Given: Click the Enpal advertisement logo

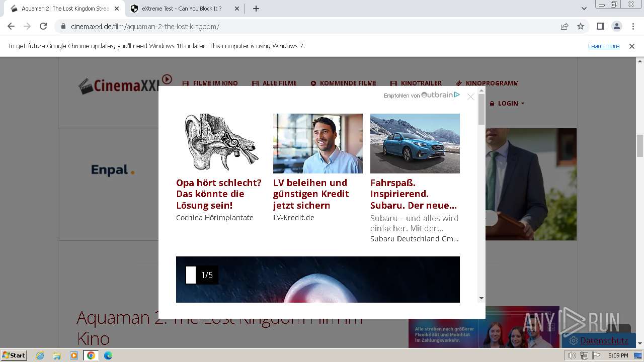Looking at the screenshot, I should click(113, 170).
